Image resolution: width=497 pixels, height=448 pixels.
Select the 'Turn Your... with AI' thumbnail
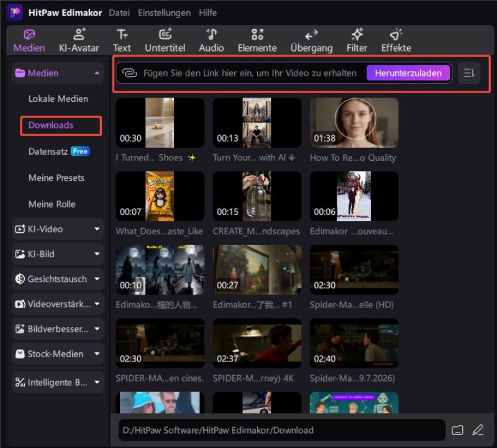point(257,122)
